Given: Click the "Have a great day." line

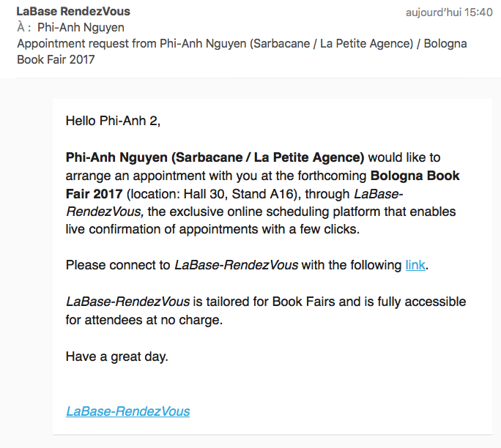Looking at the screenshot, I should tap(117, 356).
